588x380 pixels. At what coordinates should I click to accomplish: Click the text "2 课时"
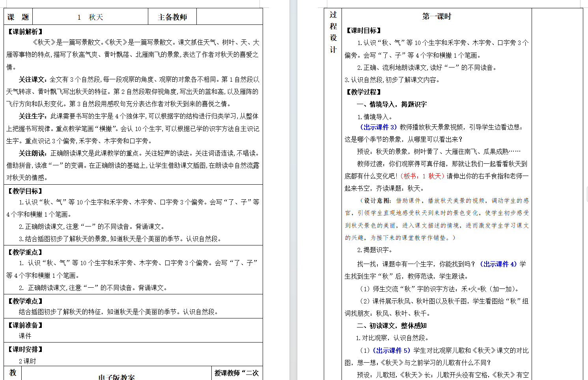click(x=27, y=361)
